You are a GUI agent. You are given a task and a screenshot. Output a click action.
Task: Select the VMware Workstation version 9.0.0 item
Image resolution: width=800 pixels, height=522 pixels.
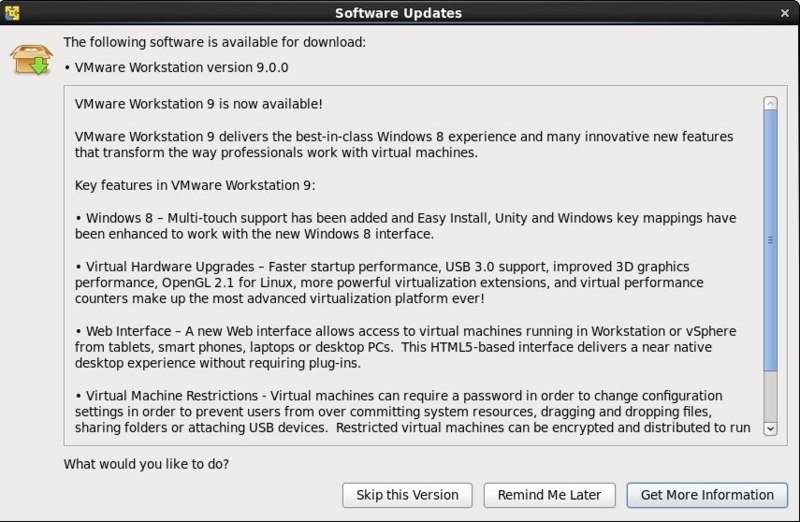click(181, 67)
